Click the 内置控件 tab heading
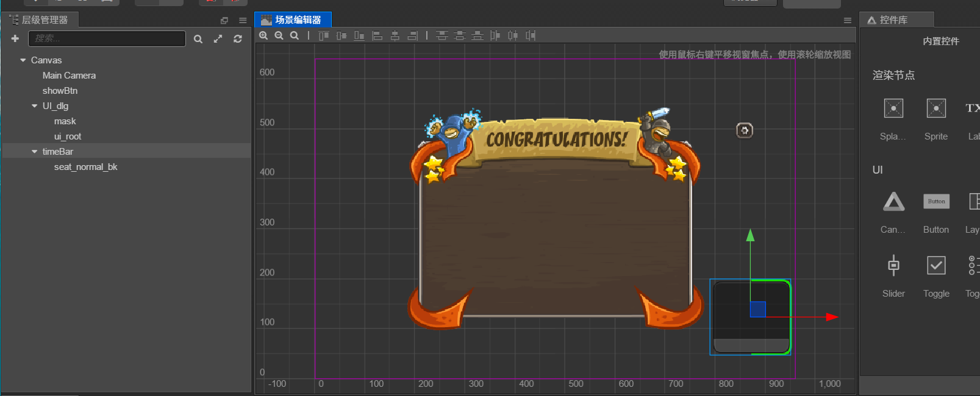This screenshot has height=396, width=980. (941, 41)
